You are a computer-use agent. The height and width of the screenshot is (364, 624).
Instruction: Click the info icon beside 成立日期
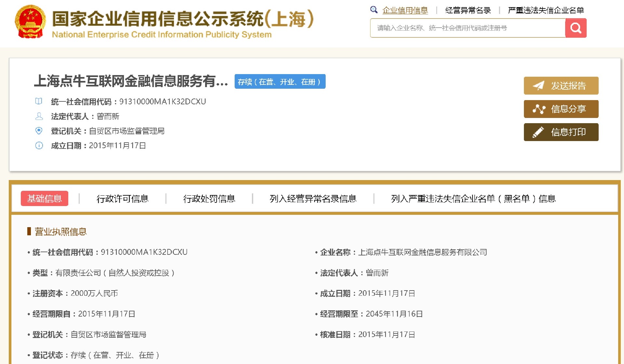39,146
